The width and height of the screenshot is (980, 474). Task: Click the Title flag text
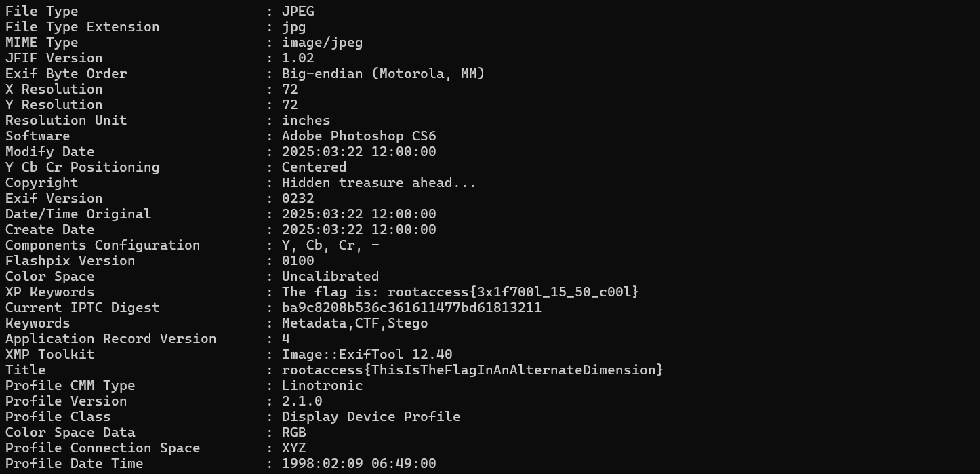point(472,370)
